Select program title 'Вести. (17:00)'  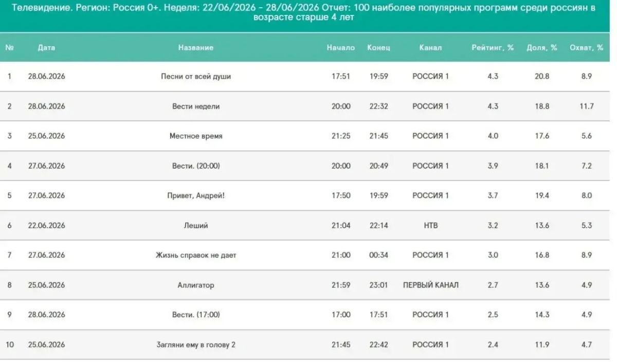click(x=196, y=315)
